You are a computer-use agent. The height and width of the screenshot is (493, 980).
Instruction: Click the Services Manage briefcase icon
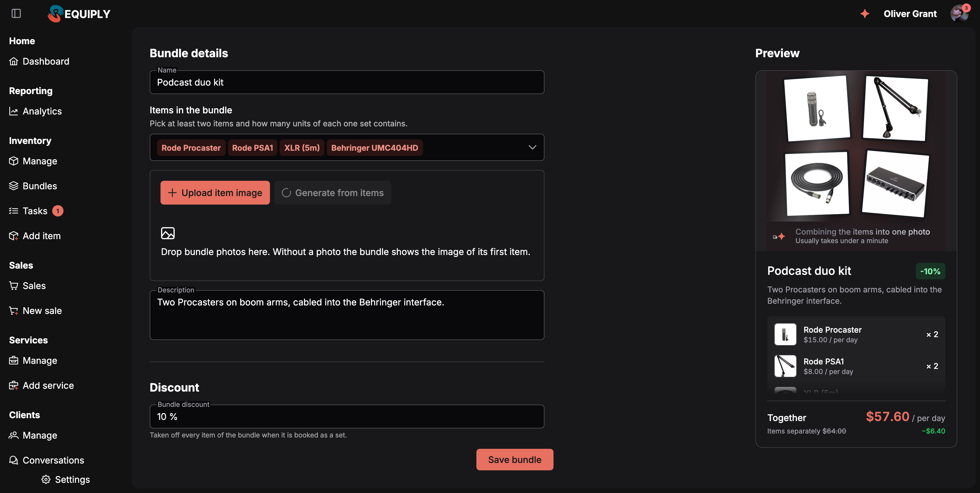click(x=14, y=361)
